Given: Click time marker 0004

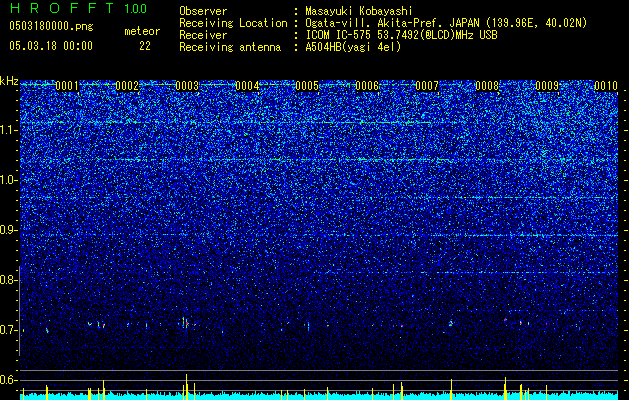Looking at the screenshot, I should [247, 86].
